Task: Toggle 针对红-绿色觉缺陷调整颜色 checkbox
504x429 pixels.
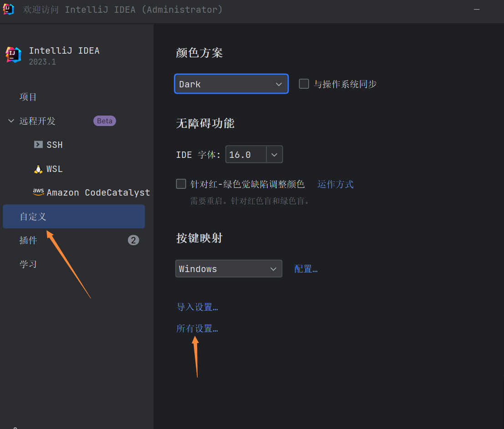Action: (x=181, y=184)
